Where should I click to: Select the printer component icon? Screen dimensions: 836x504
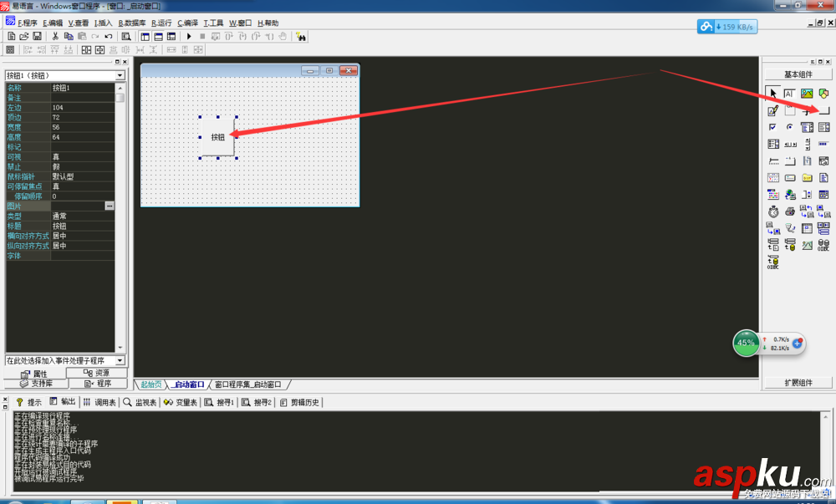[790, 211]
